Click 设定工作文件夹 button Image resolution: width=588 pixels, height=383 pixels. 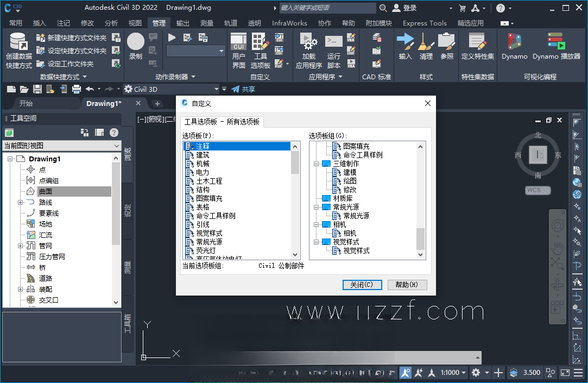coord(65,64)
